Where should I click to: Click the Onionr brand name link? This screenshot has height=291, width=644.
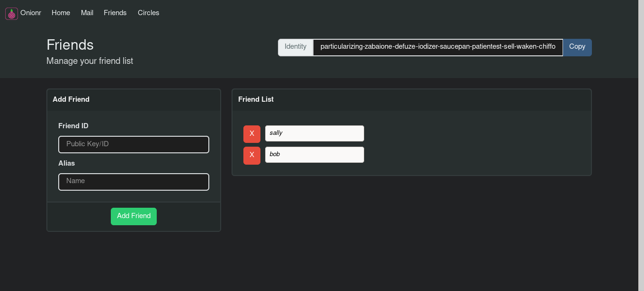point(31,13)
